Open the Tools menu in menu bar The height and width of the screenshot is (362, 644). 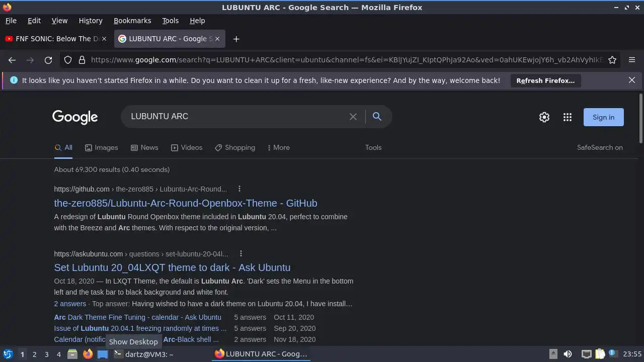point(170,21)
